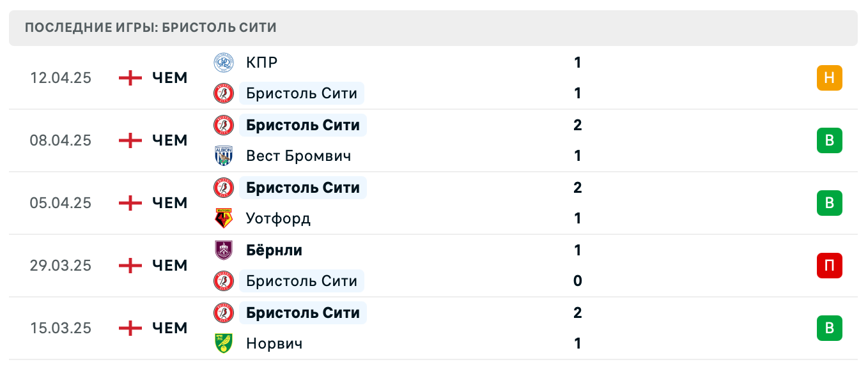The width and height of the screenshot is (868, 369).
Task: Click the orange Н draw badge for the QPR match
Action: 830,78
